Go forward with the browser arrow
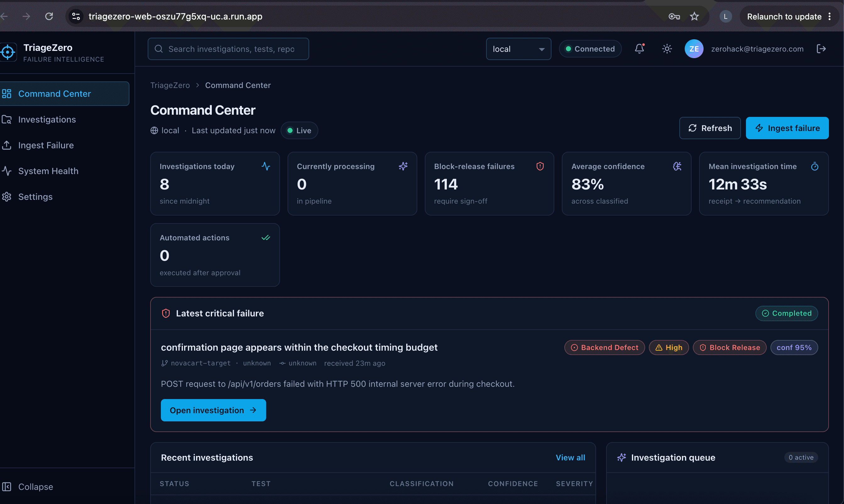This screenshot has width=844, height=504. 26,16
